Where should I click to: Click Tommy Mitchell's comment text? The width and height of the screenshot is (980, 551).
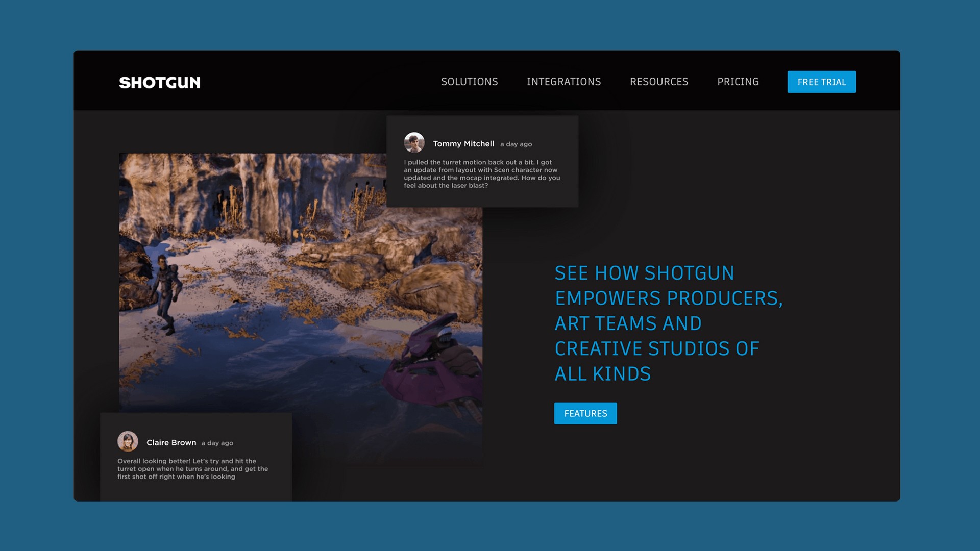tap(481, 174)
